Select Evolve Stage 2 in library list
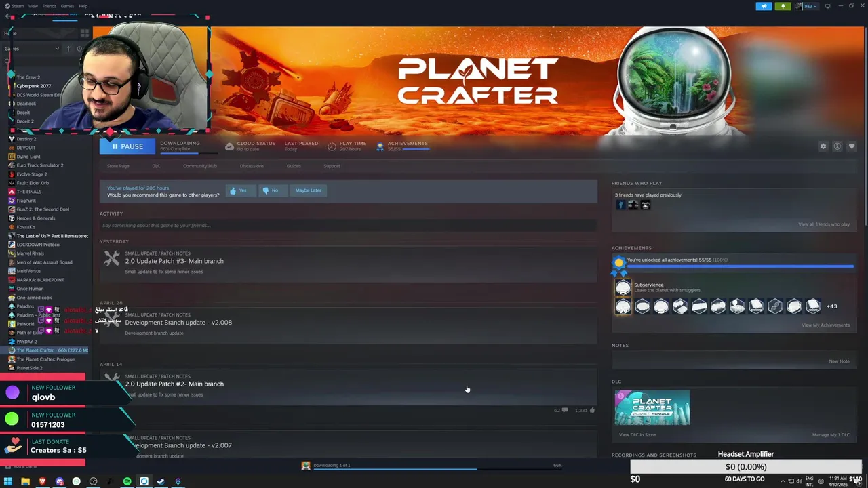Image resolution: width=868 pixels, height=488 pixels. (32, 174)
